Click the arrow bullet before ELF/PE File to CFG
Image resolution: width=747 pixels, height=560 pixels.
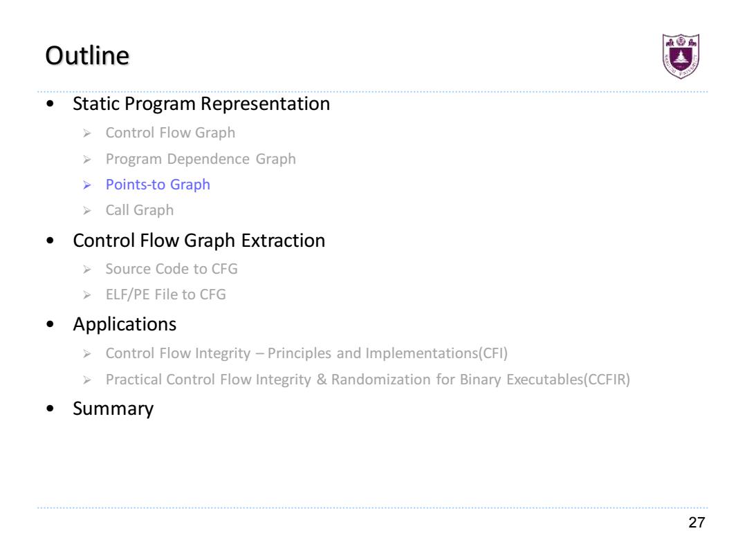pos(86,295)
